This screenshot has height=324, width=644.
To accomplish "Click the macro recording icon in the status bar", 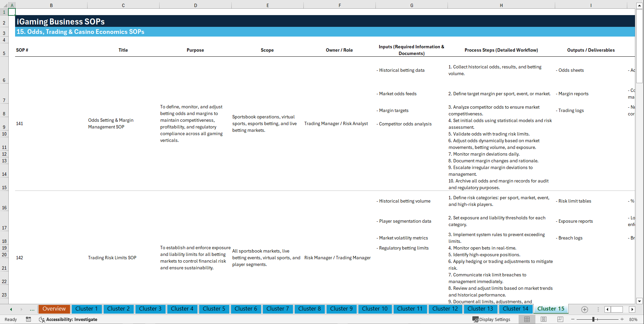I will [x=28, y=319].
